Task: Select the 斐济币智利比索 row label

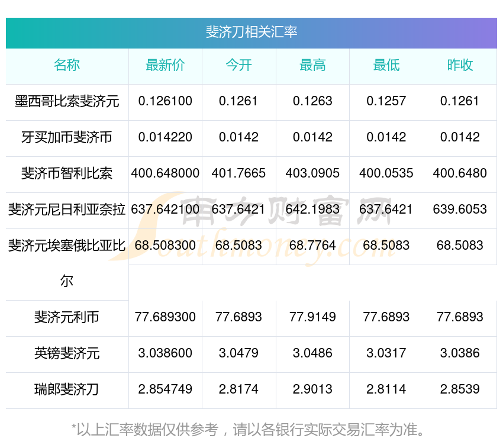Action: pyautogui.click(x=67, y=173)
